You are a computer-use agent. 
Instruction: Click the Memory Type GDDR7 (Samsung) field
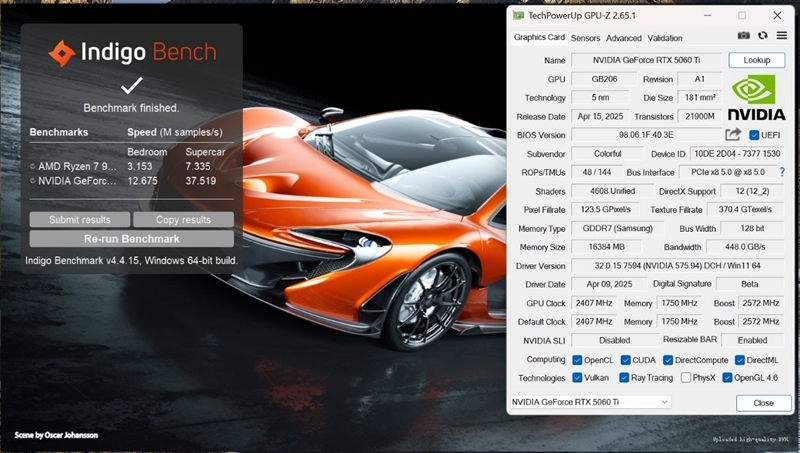tap(617, 229)
